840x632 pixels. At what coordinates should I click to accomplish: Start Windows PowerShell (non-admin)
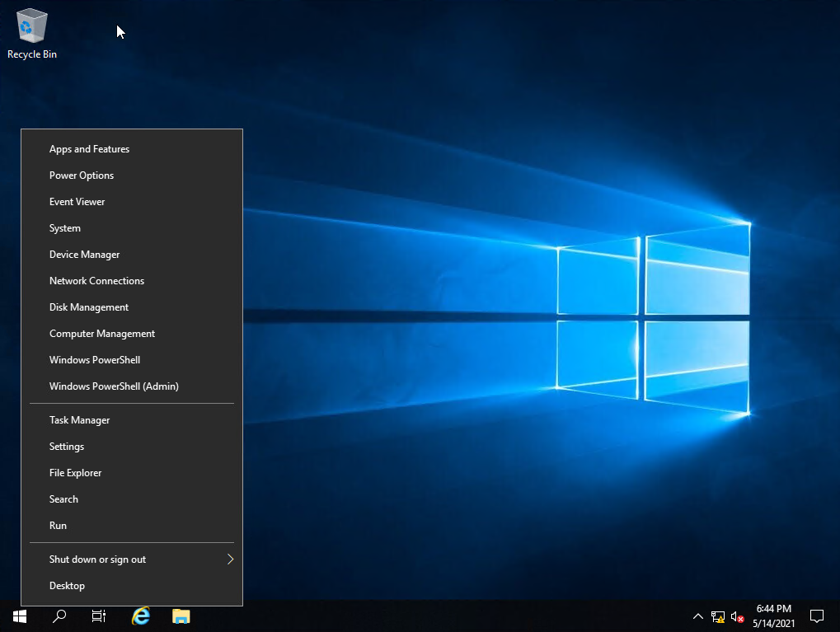tap(132, 359)
